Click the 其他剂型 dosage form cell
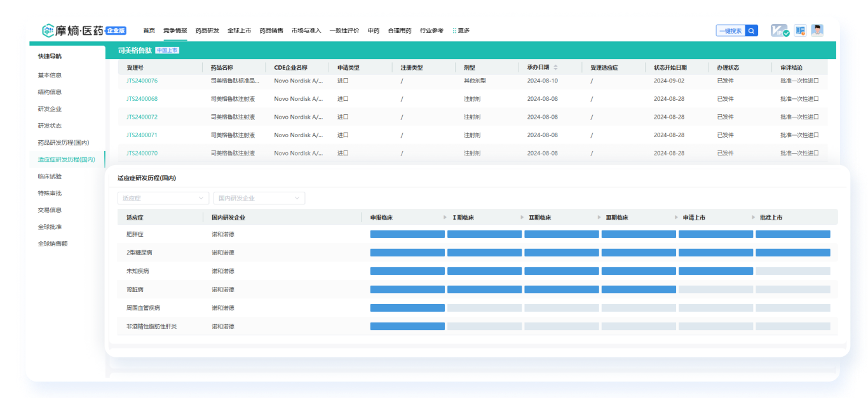 tap(475, 81)
